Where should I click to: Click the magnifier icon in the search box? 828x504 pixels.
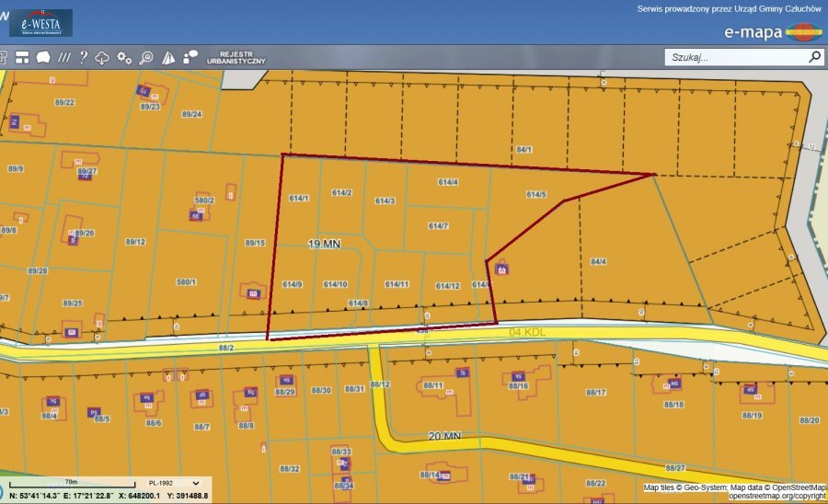[x=814, y=57]
